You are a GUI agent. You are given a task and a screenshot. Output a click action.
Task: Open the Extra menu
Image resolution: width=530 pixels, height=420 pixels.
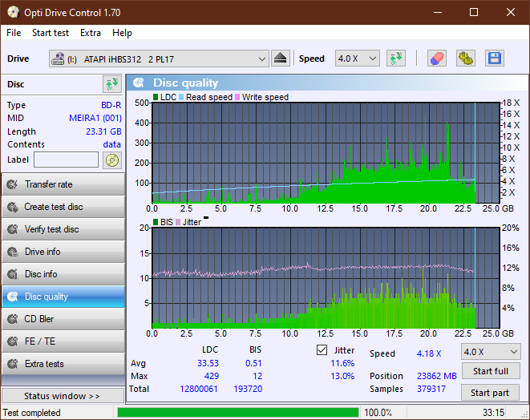point(91,33)
